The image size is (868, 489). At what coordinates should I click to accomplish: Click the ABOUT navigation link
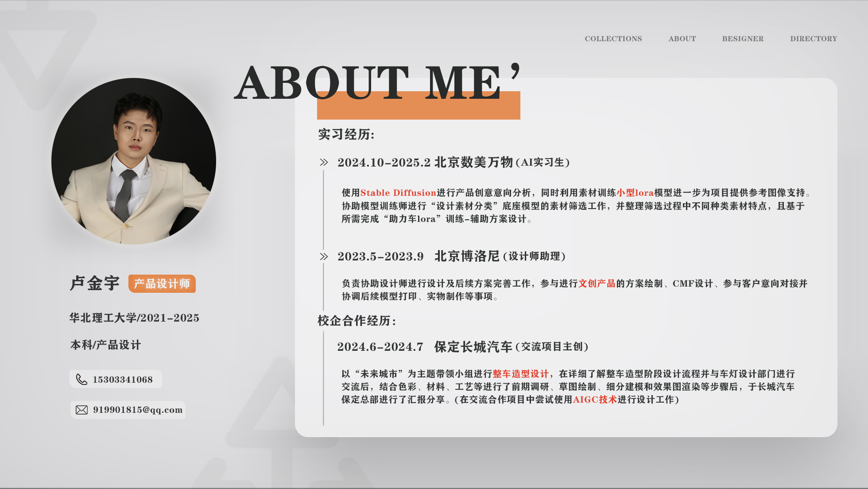pyautogui.click(x=682, y=39)
